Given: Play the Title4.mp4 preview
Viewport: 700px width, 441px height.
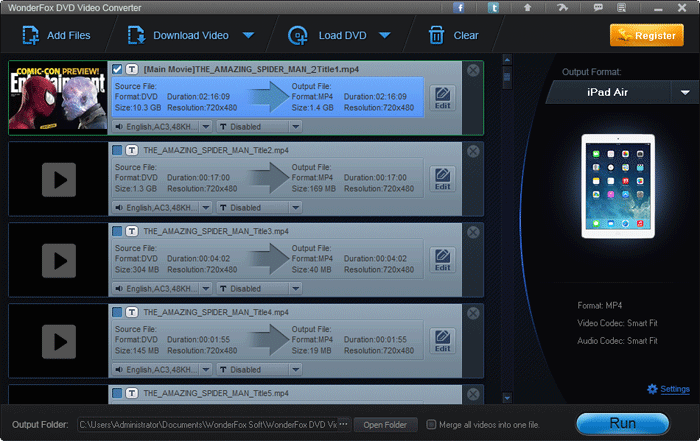Looking at the screenshot, I should 59,341.
